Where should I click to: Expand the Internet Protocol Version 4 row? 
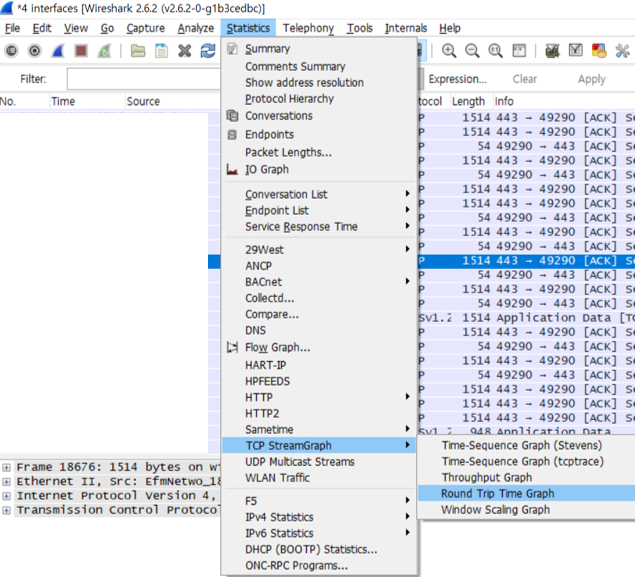(6, 496)
